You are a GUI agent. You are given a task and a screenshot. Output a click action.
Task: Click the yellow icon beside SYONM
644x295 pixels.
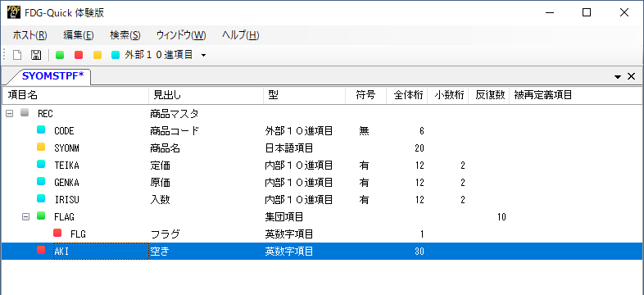41,147
